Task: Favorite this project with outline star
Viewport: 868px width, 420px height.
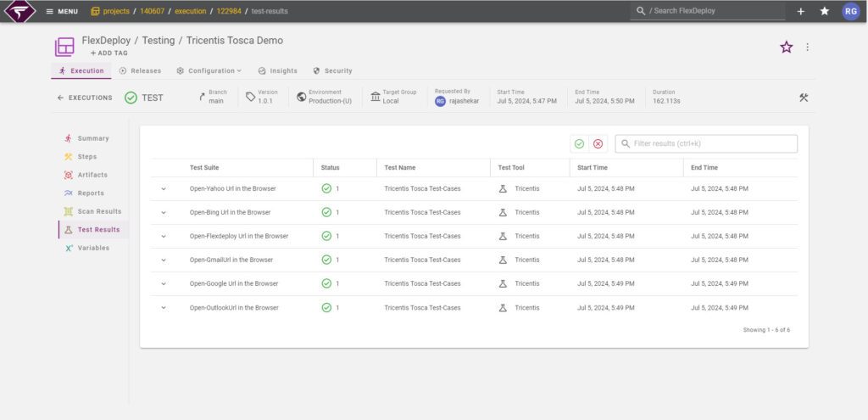Action: [x=786, y=48]
